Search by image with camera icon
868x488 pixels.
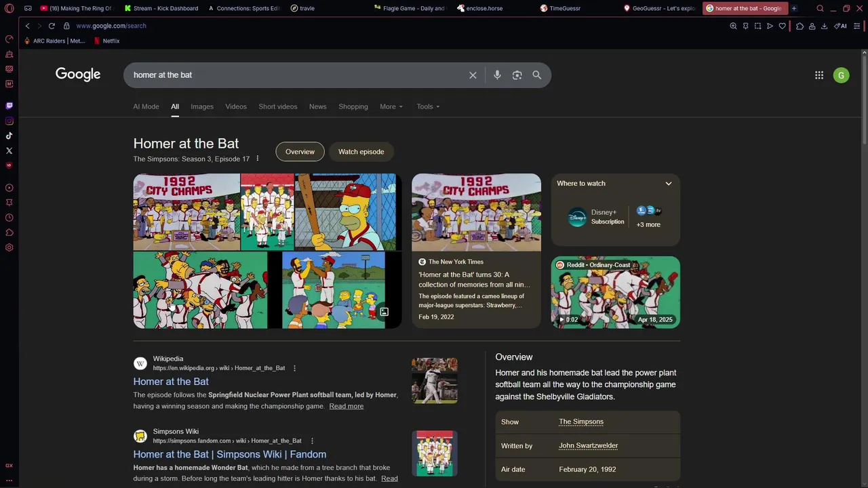517,75
